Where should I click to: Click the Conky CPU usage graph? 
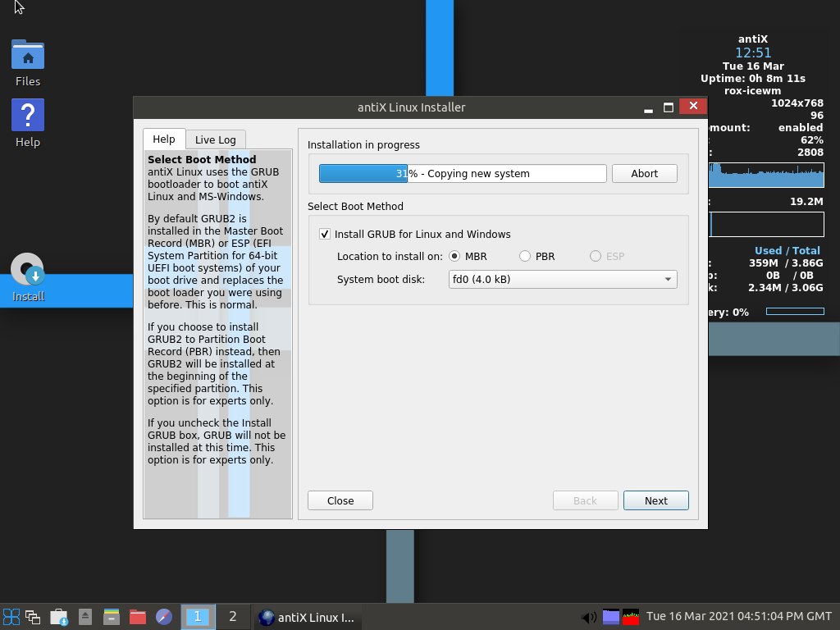click(766, 176)
